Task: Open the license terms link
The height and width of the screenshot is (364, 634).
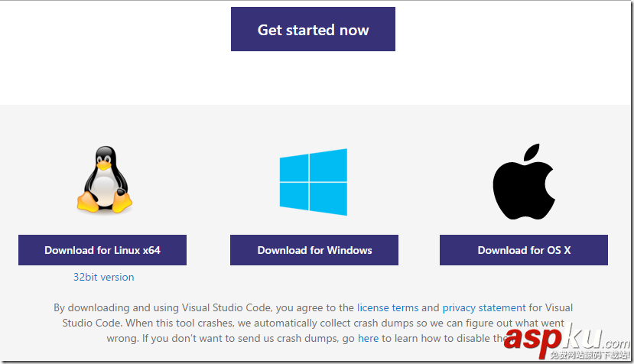Action: 388,307
